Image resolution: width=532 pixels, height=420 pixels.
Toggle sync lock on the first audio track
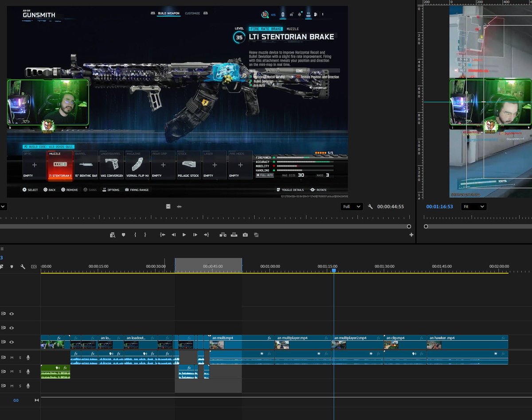pos(4,357)
